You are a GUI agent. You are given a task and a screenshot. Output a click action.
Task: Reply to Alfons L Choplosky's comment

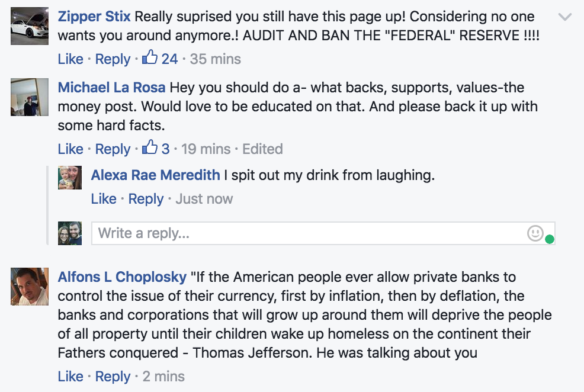[113, 377]
